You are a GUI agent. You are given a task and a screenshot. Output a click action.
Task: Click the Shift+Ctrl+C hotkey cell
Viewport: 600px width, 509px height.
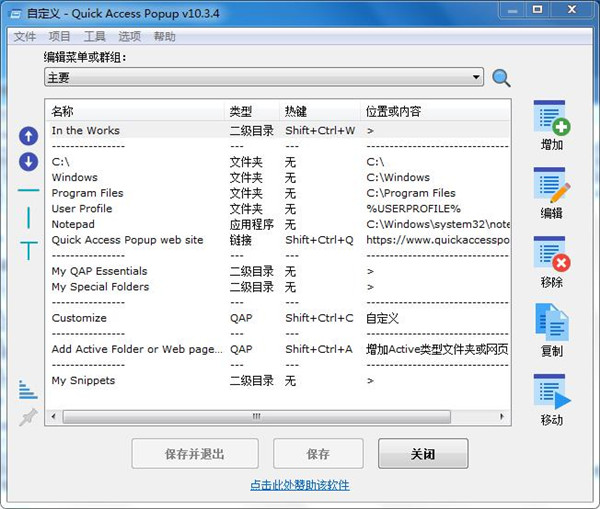[x=319, y=318]
